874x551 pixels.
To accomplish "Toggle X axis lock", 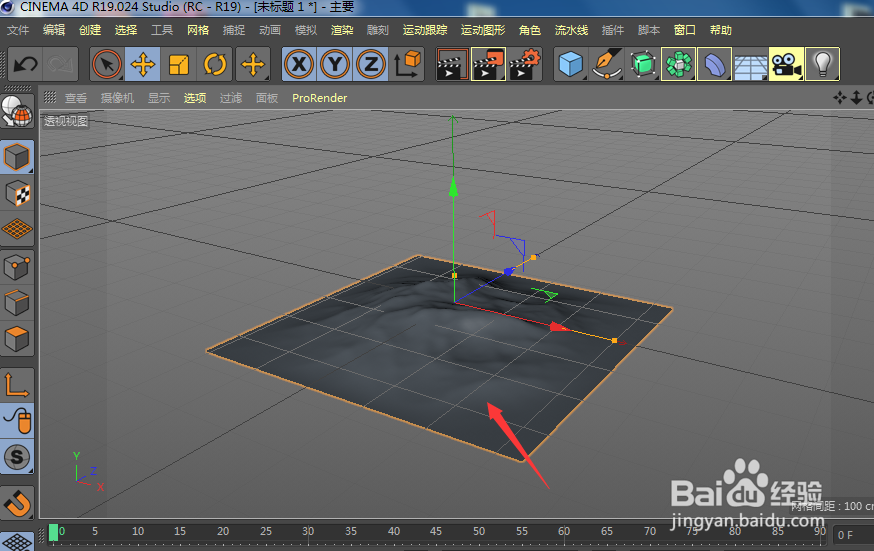I will 299,65.
